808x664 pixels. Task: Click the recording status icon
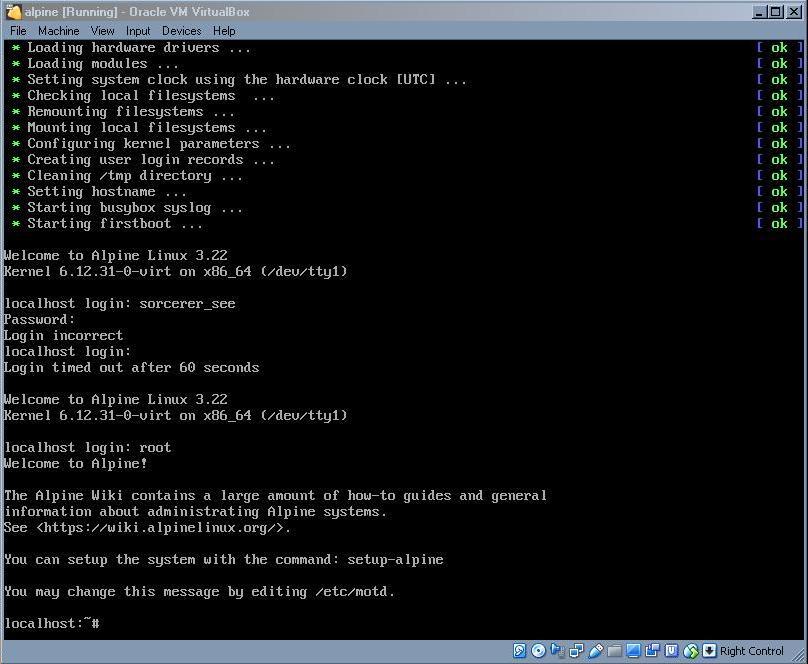coord(652,651)
